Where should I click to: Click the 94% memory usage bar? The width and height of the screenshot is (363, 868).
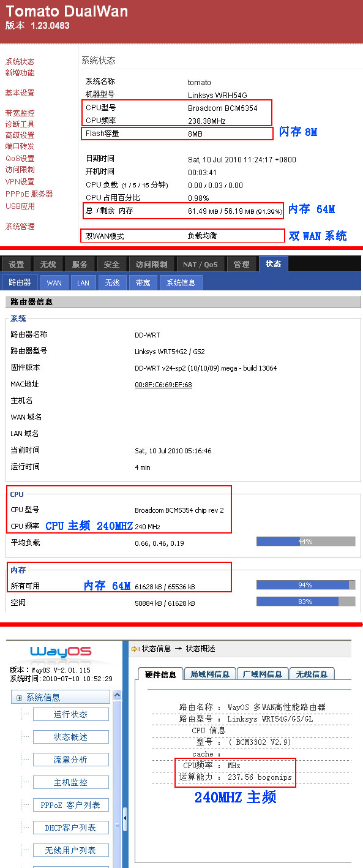(305, 585)
